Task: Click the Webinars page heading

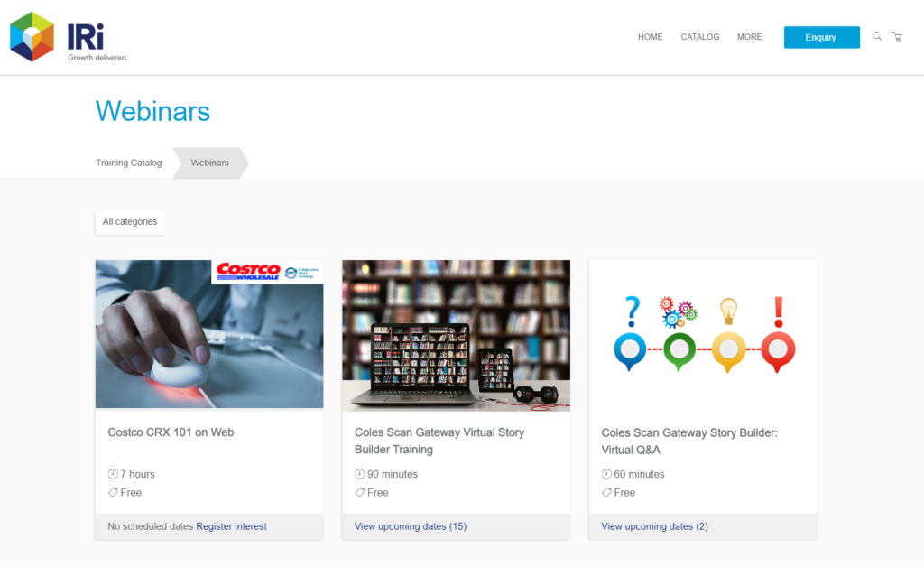Action: coord(153,111)
